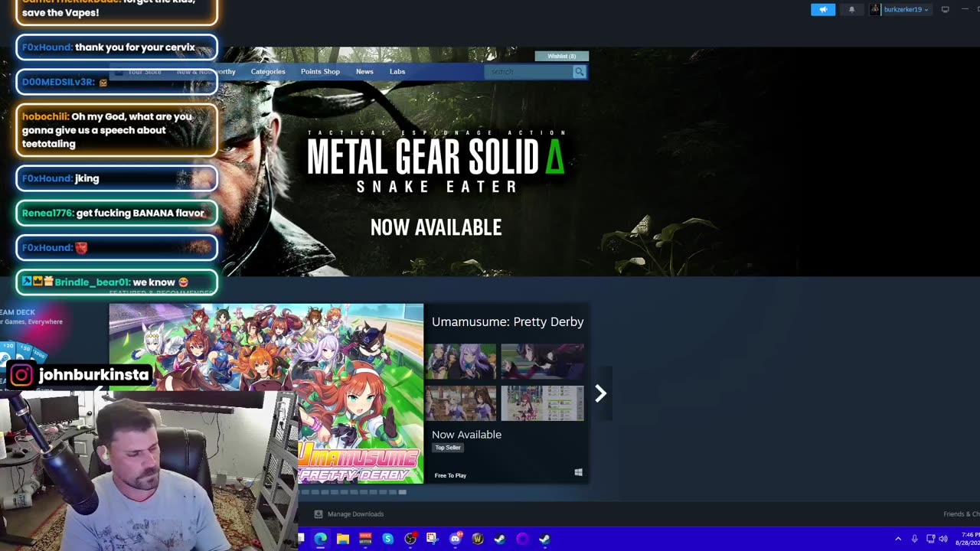Open OBS Studio from the taskbar
The image size is (980, 551).
[x=410, y=539]
